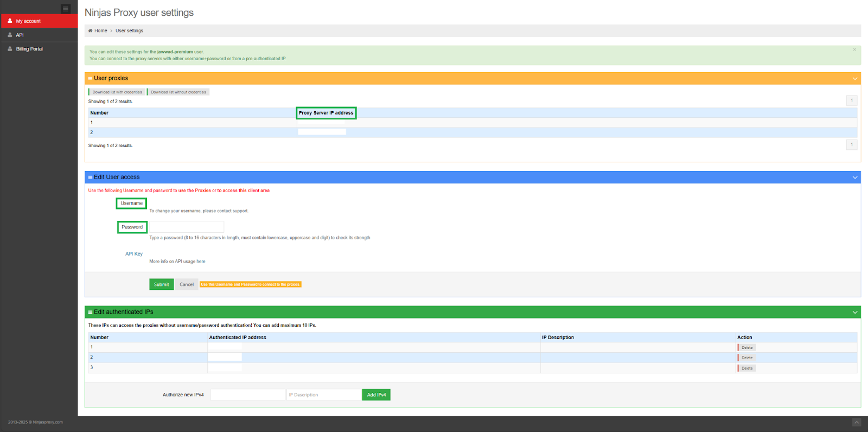Image resolution: width=868 pixels, height=432 pixels.
Task: Click the Home breadcrumb link
Action: pos(100,30)
